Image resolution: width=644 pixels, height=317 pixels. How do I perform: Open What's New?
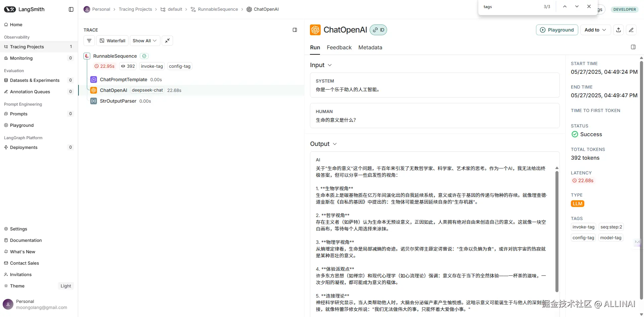39,252
